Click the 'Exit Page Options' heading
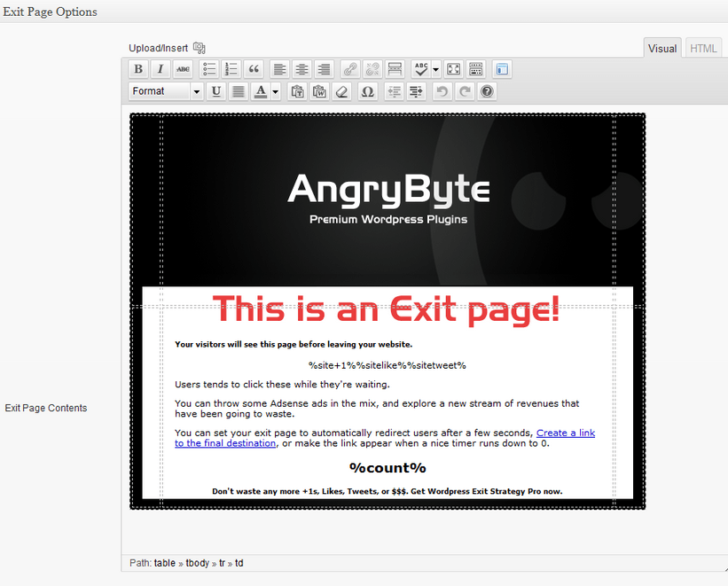The height and width of the screenshot is (586, 728). click(x=51, y=12)
